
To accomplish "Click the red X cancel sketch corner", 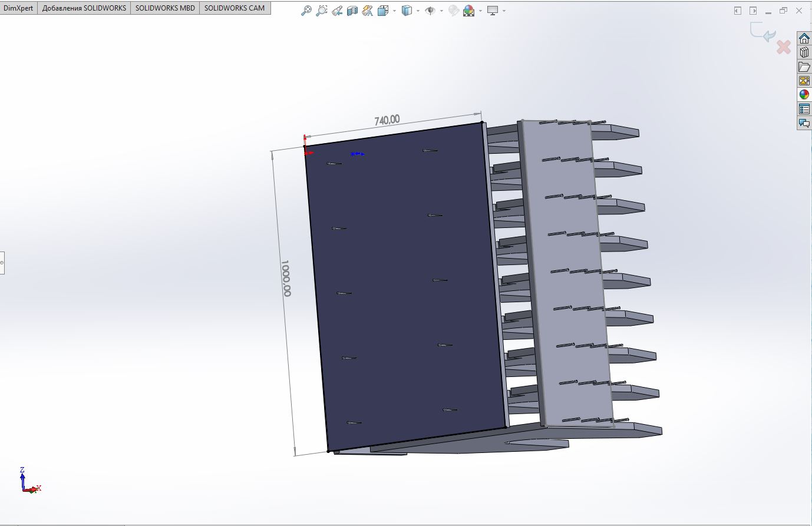I will click(784, 47).
